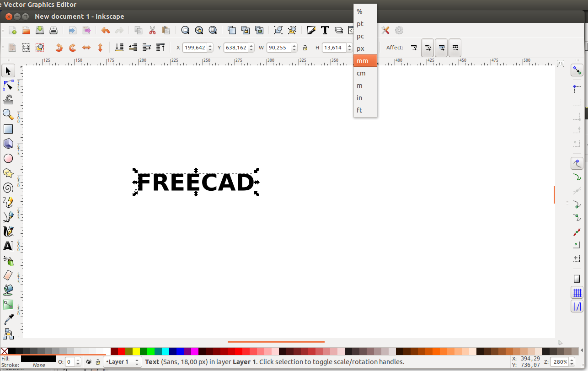588x371 pixels.
Task: Select 'cm' unit option
Action: tap(361, 73)
